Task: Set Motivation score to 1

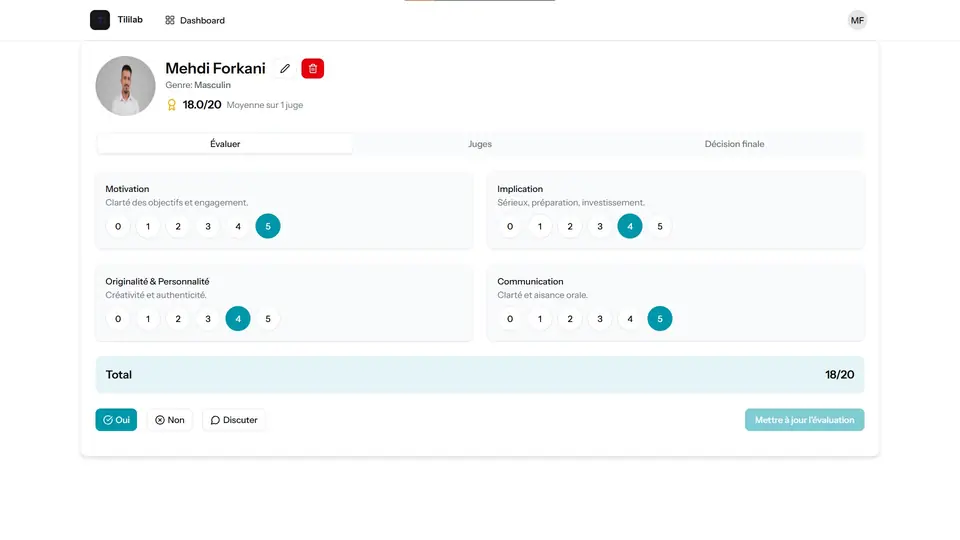Action: pyautogui.click(x=148, y=227)
